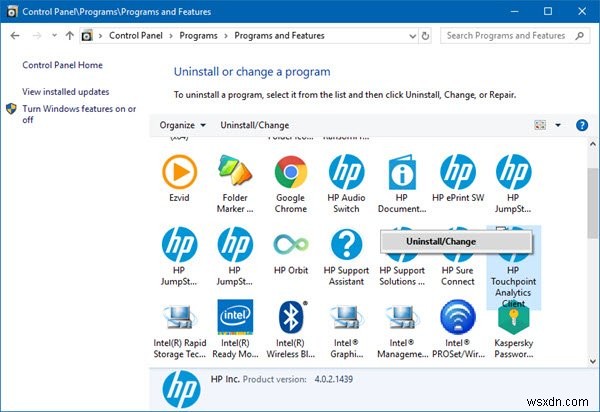Select the HP Support Assistant icon
Image resolution: width=600 pixels, height=412 pixels.
[346, 244]
